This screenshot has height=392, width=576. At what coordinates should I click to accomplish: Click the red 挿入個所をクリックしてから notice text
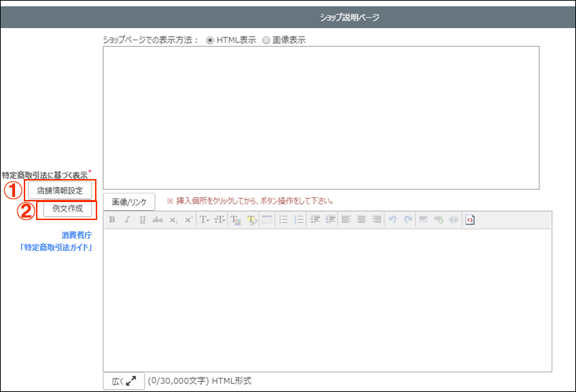coord(250,201)
